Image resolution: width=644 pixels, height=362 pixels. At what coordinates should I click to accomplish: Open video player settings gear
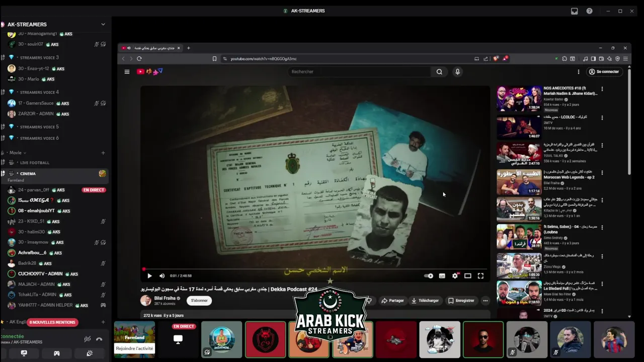[x=455, y=276]
